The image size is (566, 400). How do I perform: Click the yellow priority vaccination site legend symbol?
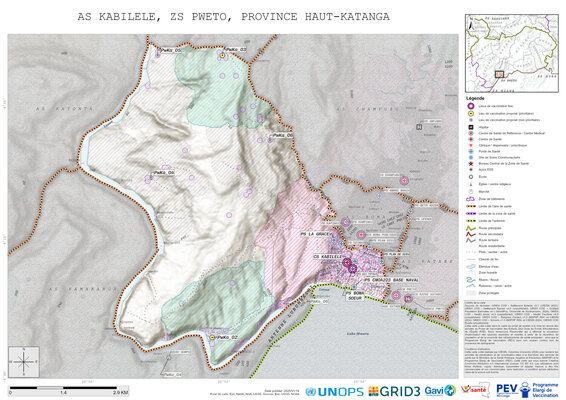coord(471,113)
